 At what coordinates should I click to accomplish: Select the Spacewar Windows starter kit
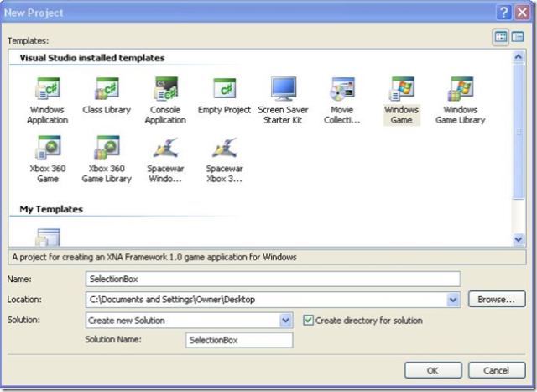click(x=165, y=159)
